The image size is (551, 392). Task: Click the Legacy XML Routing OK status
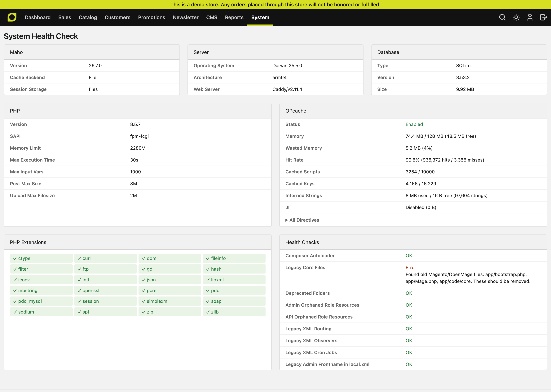tap(409, 329)
